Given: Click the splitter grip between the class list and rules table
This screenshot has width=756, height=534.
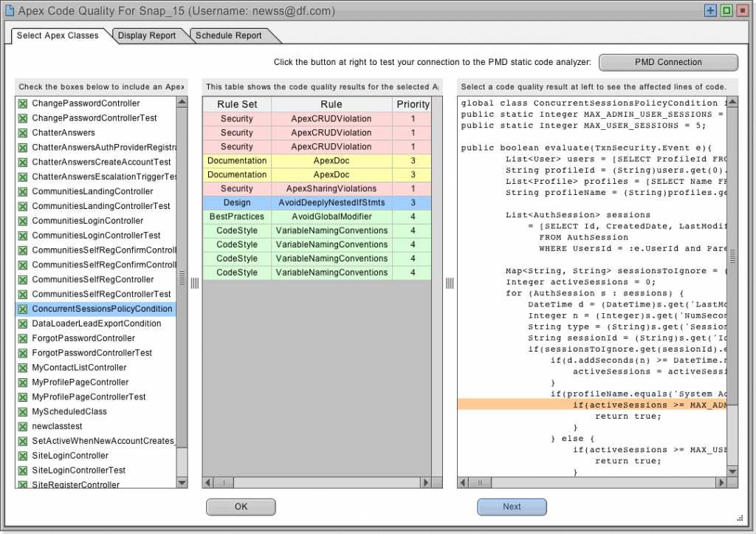Looking at the screenshot, I should 194,283.
